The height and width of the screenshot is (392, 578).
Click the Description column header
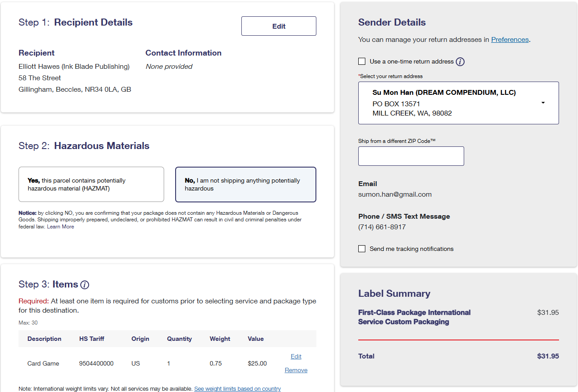click(x=44, y=339)
